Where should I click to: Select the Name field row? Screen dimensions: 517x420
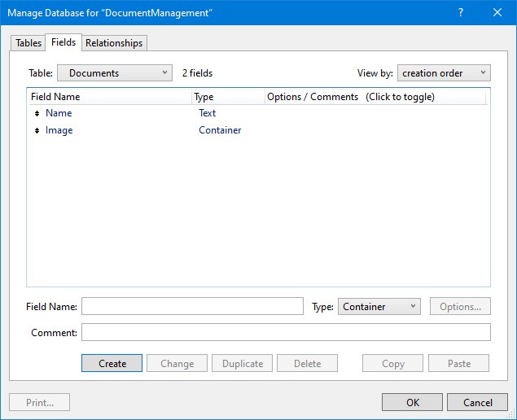click(x=59, y=113)
